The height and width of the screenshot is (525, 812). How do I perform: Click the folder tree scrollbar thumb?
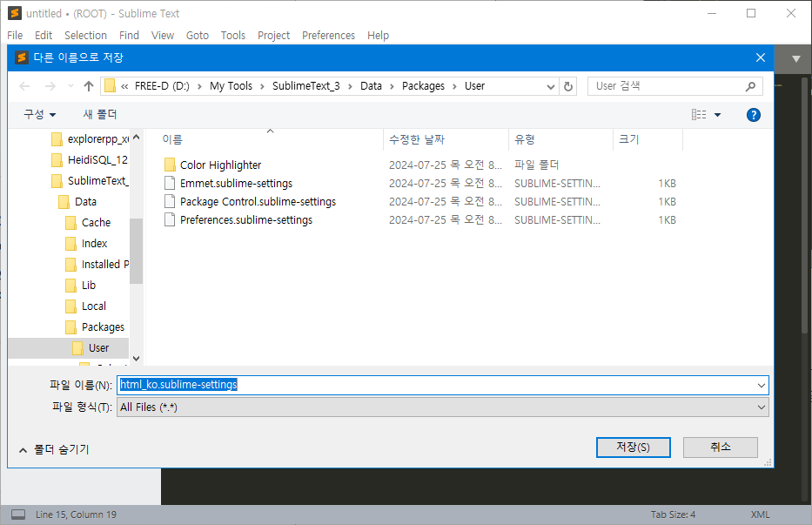pyautogui.click(x=136, y=252)
